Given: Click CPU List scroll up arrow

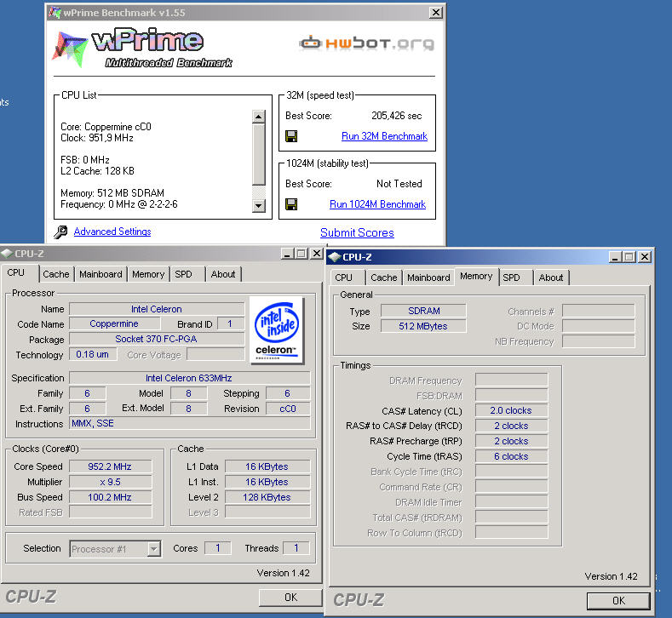Looking at the screenshot, I should coord(258,117).
